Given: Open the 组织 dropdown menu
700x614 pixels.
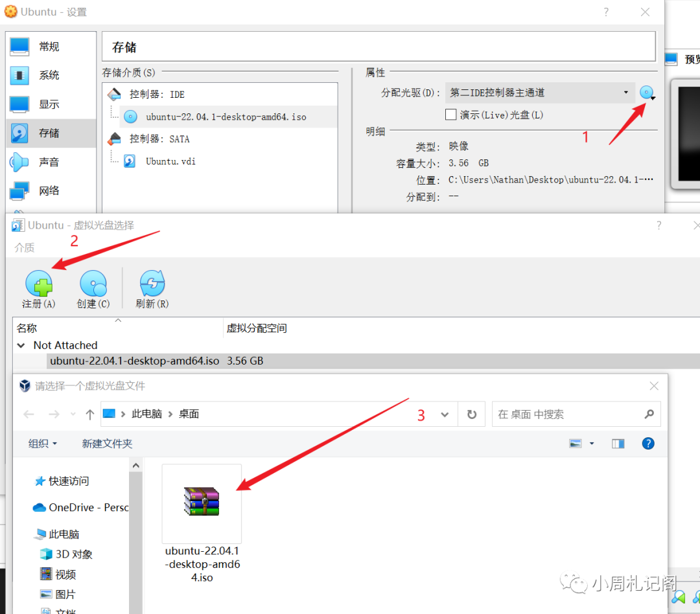Looking at the screenshot, I should [x=43, y=444].
